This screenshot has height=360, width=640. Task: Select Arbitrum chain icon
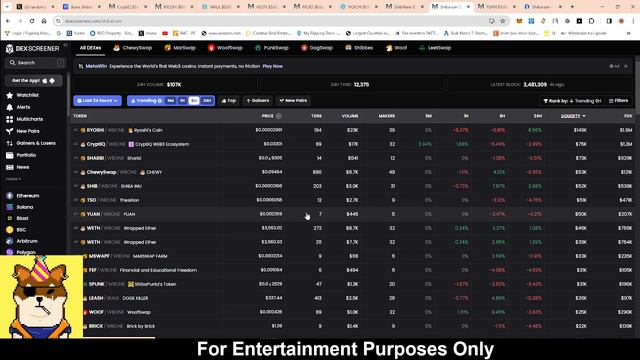(x=10, y=241)
